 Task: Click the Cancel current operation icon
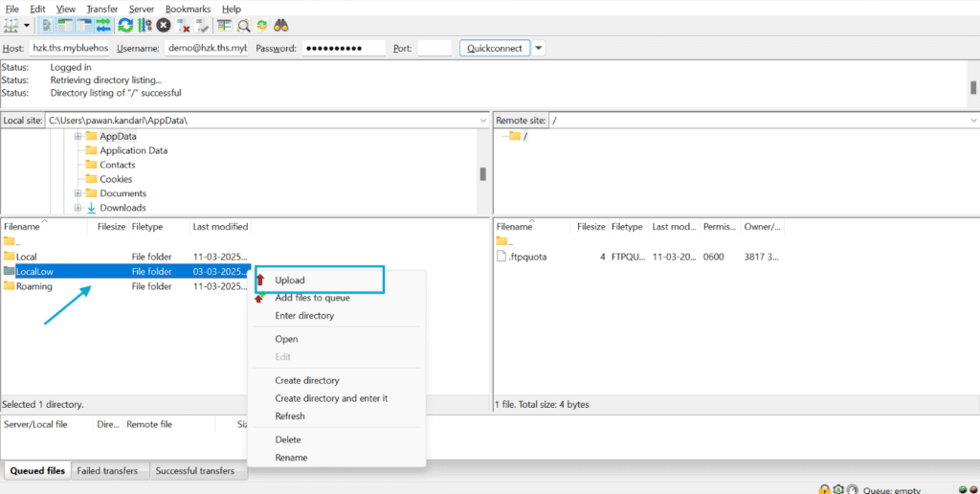point(164,26)
